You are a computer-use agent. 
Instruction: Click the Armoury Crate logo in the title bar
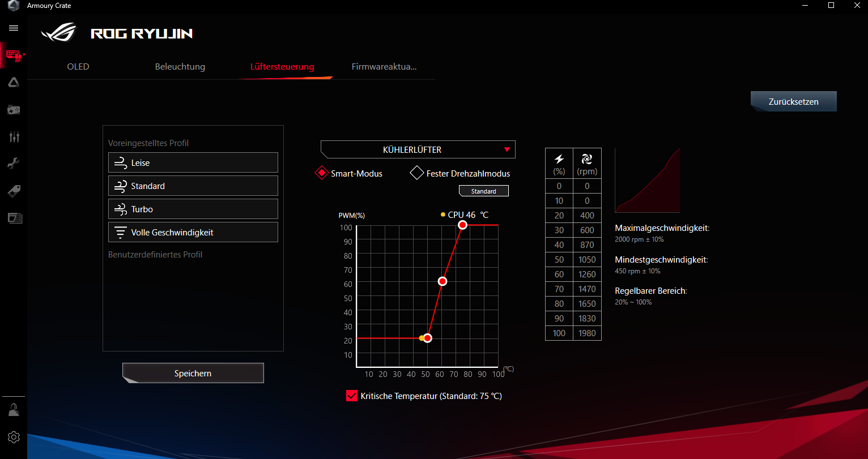[x=13, y=6]
